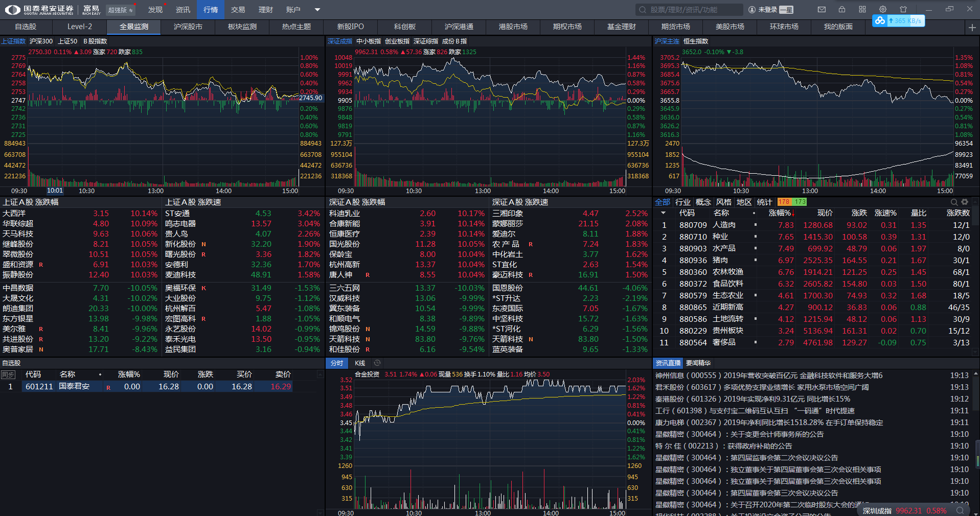Open the sector panel gear settings
980x516 pixels.
[x=965, y=202]
